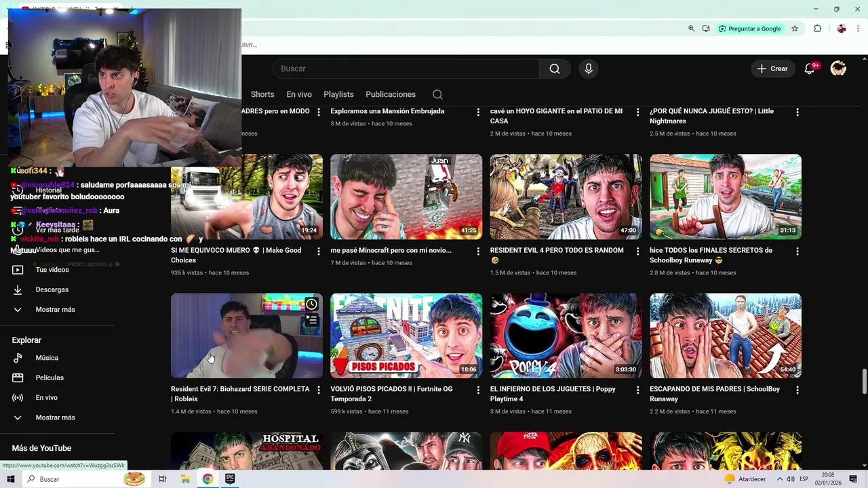
Task: Open Chrome three-dot menu
Action: coord(859,28)
